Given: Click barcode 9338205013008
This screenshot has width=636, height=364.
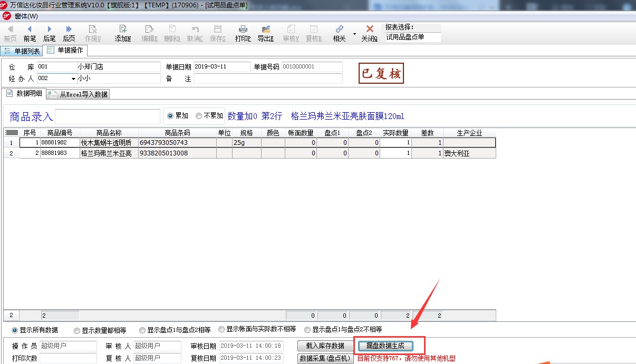Looking at the screenshot, I should (x=177, y=153).
